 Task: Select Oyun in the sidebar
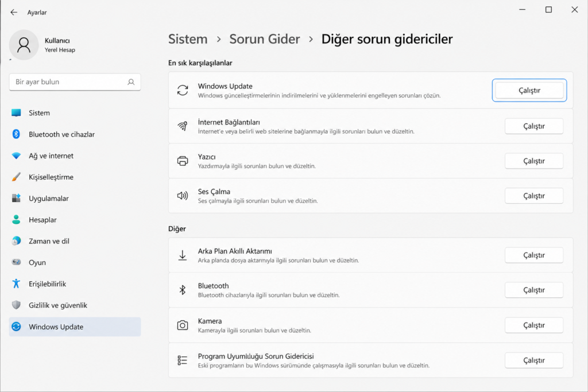click(x=75, y=262)
